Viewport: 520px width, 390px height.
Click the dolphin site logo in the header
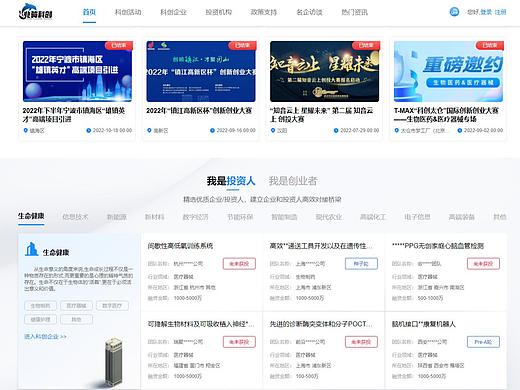pos(35,12)
